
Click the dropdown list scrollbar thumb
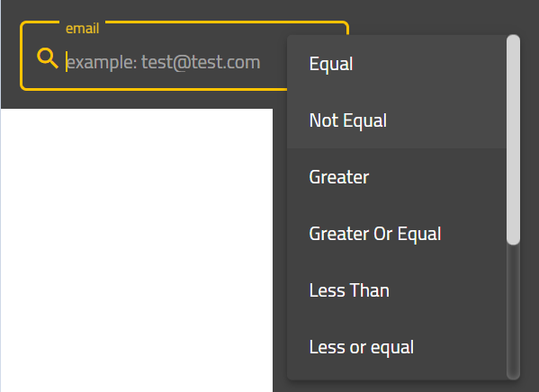click(513, 140)
